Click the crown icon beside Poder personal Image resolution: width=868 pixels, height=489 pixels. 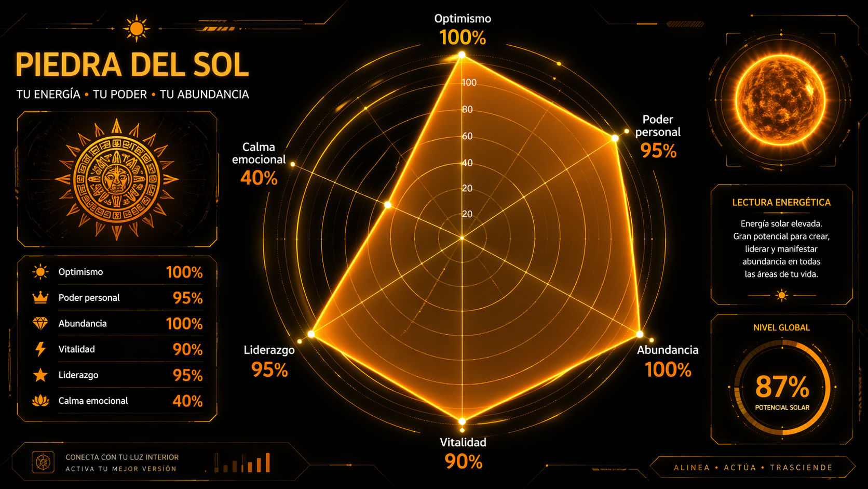point(40,298)
